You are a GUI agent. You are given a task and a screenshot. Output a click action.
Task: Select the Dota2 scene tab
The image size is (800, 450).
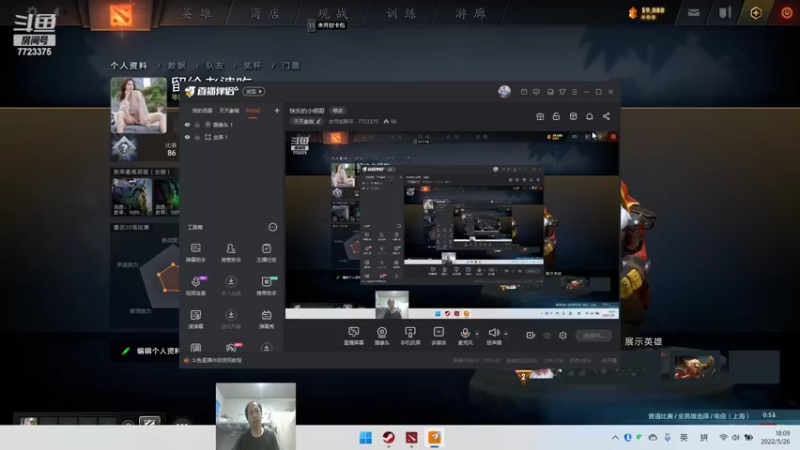[253, 111]
